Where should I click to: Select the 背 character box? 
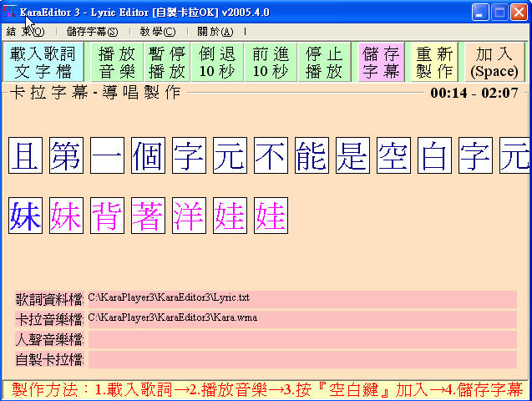pyautogui.click(x=107, y=216)
